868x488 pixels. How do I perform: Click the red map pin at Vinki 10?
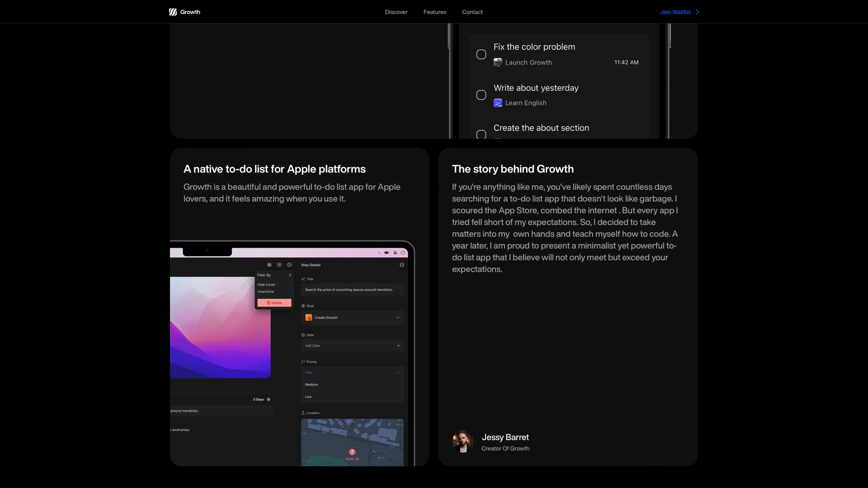click(x=352, y=452)
